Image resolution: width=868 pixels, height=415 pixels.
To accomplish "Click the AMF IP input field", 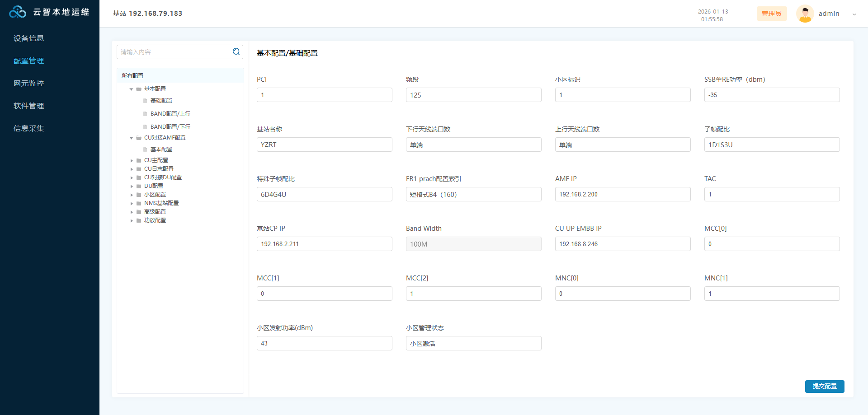I will pos(623,194).
